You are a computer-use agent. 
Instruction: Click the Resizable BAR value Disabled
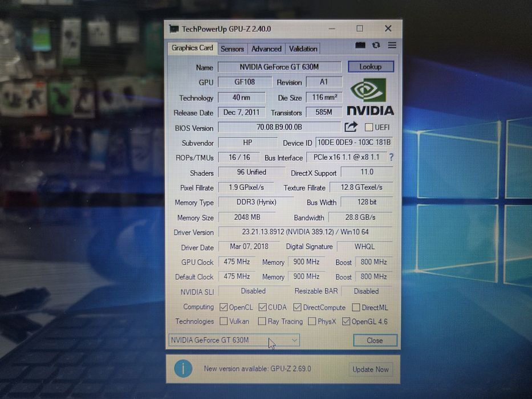tap(367, 291)
